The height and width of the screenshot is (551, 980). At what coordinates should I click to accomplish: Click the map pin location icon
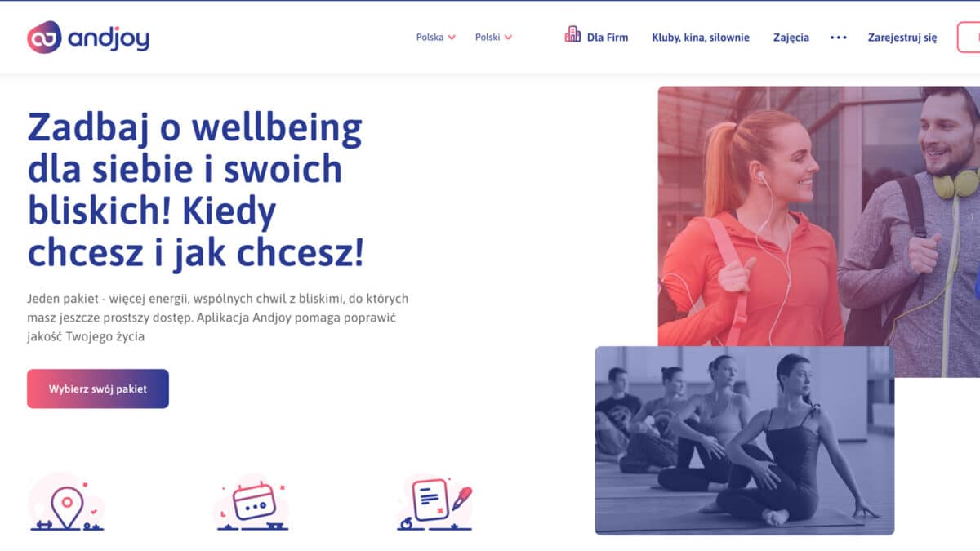tap(67, 502)
